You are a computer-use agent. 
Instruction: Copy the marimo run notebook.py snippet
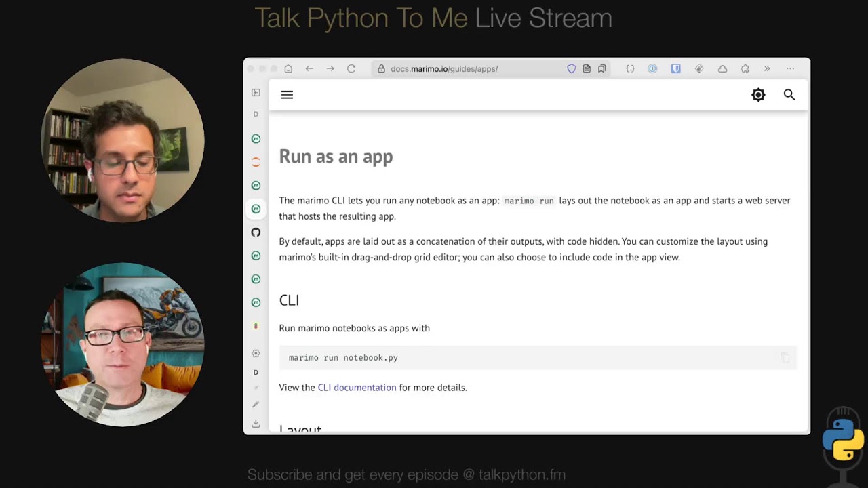[x=785, y=358]
